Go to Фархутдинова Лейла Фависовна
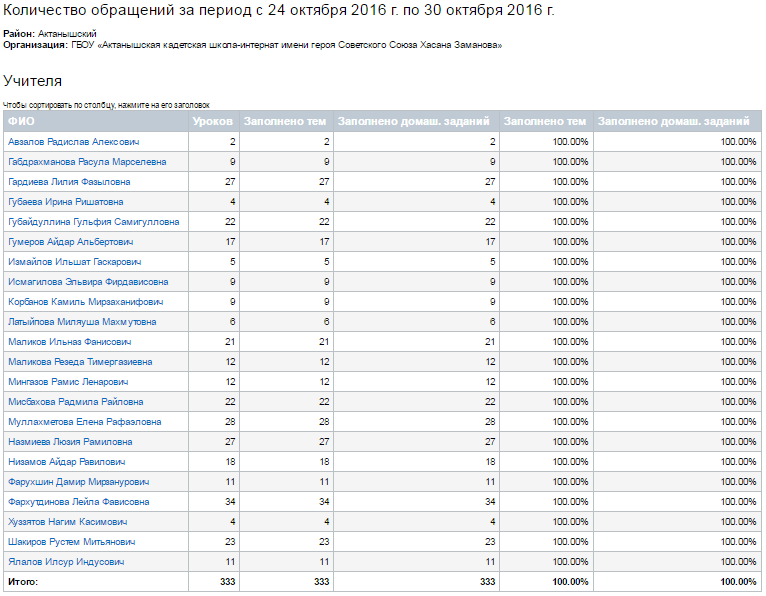This screenshot has width=766, height=596. click(79, 502)
